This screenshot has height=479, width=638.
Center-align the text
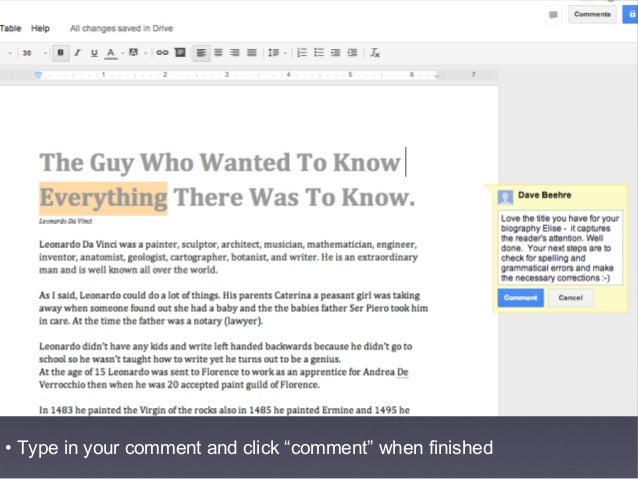click(x=218, y=52)
